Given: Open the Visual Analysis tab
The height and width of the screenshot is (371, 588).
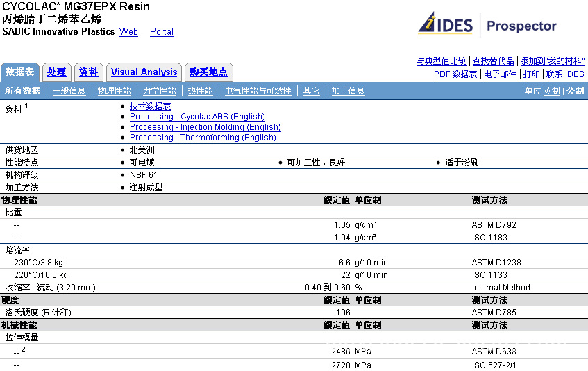Looking at the screenshot, I should tap(144, 72).
